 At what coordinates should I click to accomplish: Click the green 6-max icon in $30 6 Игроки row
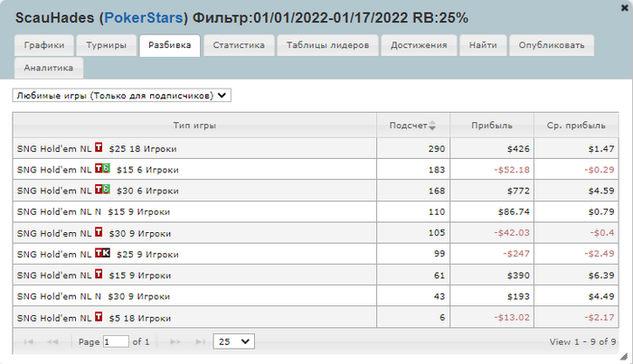click(x=106, y=189)
